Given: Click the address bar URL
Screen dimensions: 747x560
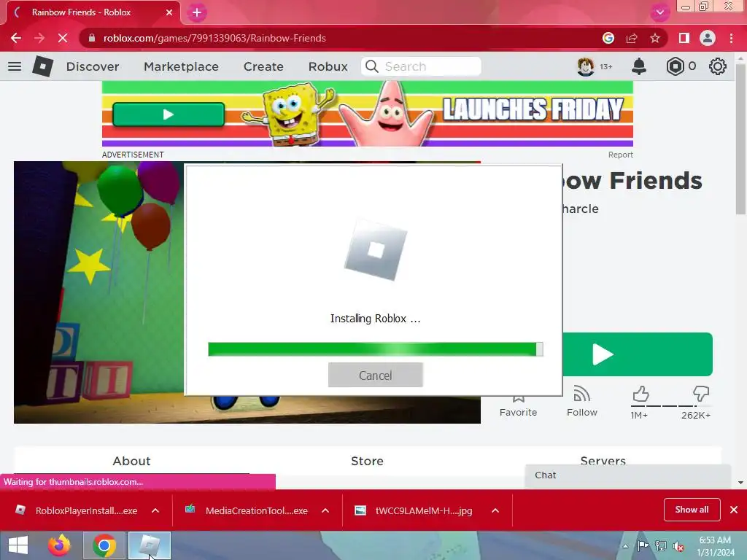Looking at the screenshot, I should point(214,38).
